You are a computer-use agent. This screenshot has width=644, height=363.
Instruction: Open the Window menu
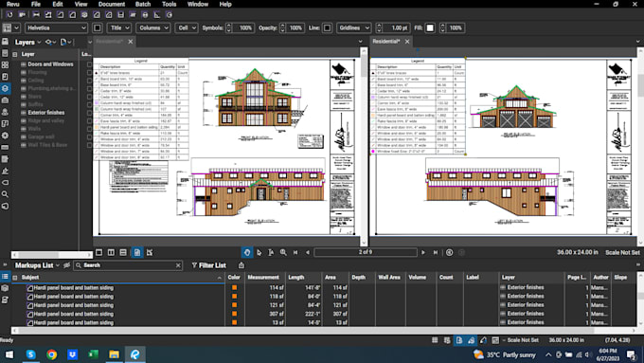pyautogui.click(x=198, y=4)
